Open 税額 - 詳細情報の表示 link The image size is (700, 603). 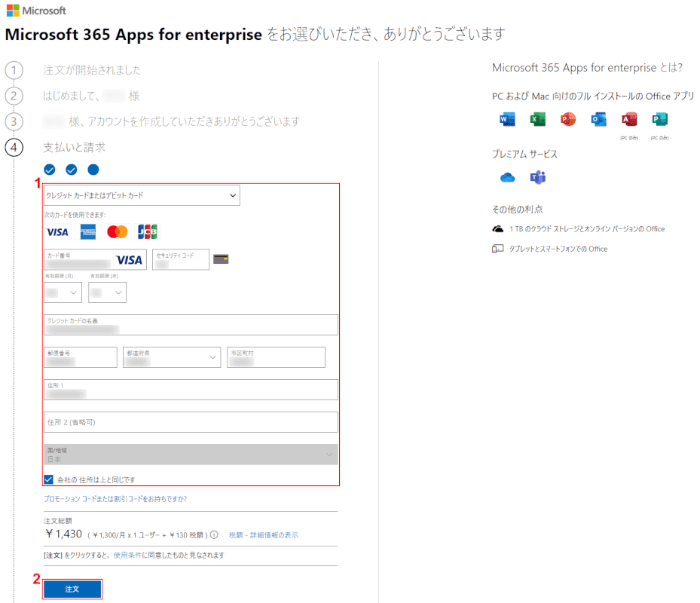(x=264, y=535)
